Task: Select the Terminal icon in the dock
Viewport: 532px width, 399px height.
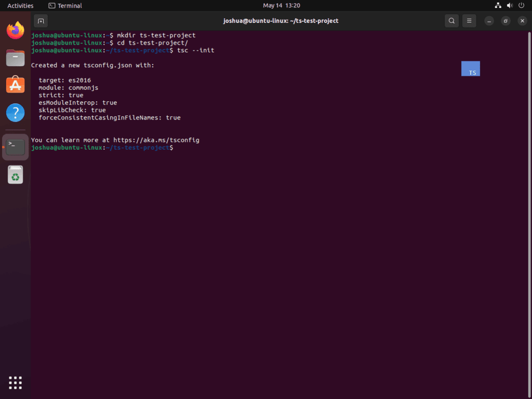Action: (x=15, y=147)
